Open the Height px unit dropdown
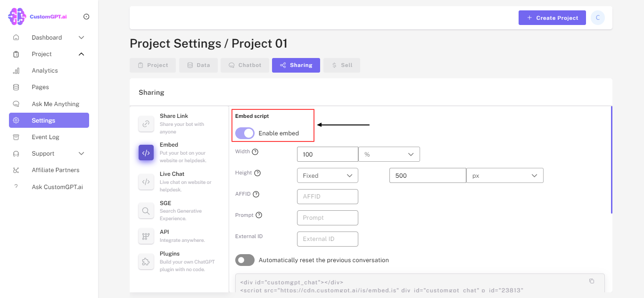 [x=505, y=175]
